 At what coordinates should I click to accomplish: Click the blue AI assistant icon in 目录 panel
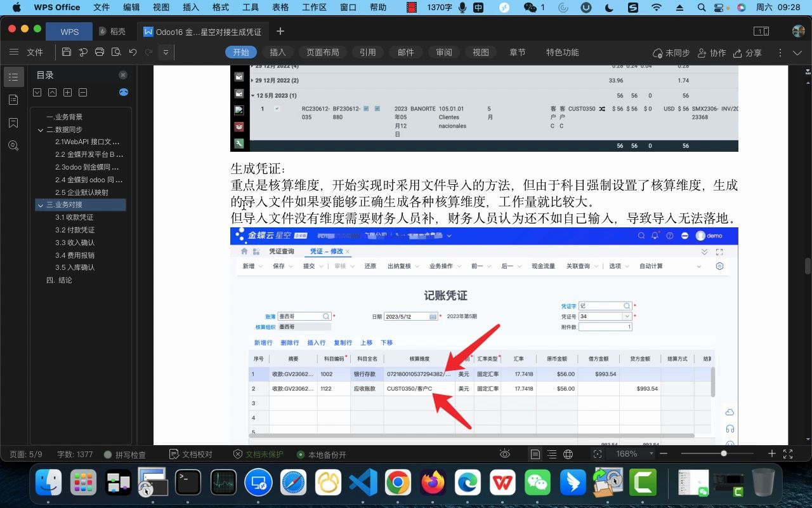124,92
